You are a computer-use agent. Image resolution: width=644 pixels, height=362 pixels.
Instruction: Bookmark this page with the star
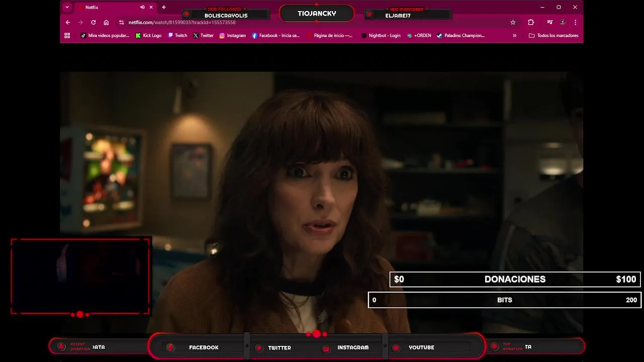(513, 23)
